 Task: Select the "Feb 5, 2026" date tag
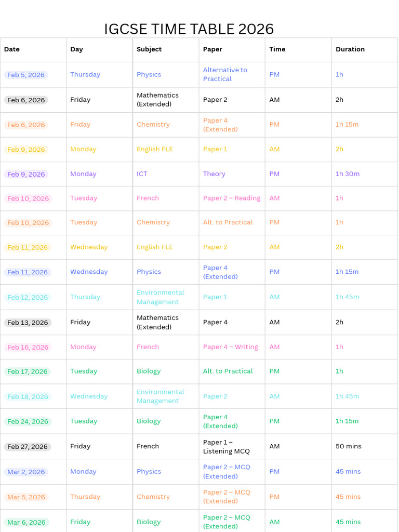pos(26,75)
